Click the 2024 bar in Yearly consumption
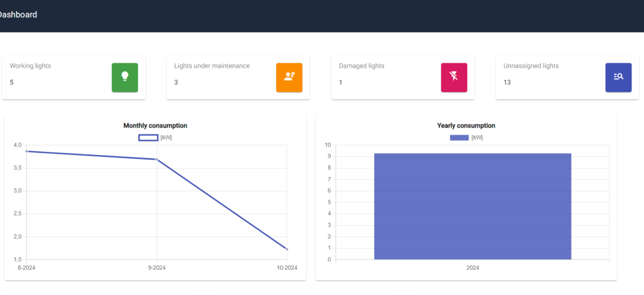 pyautogui.click(x=473, y=207)
